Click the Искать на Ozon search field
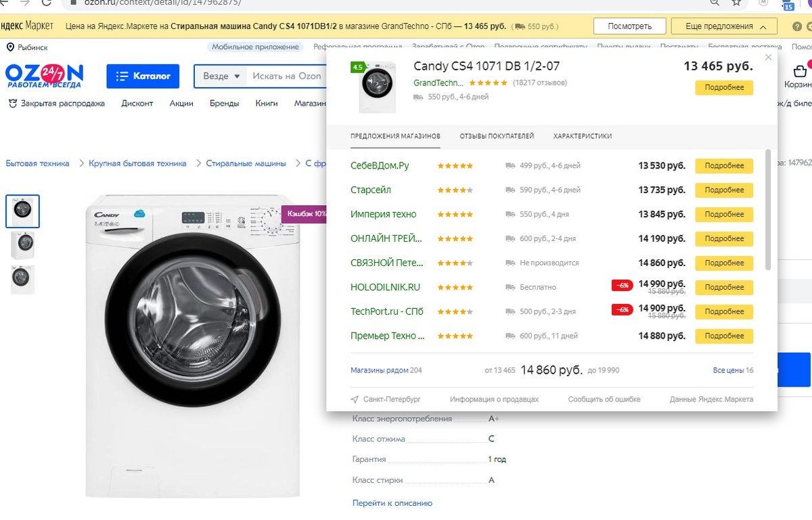Viewport: 812px width, 520px height. [x=287, y=76]
